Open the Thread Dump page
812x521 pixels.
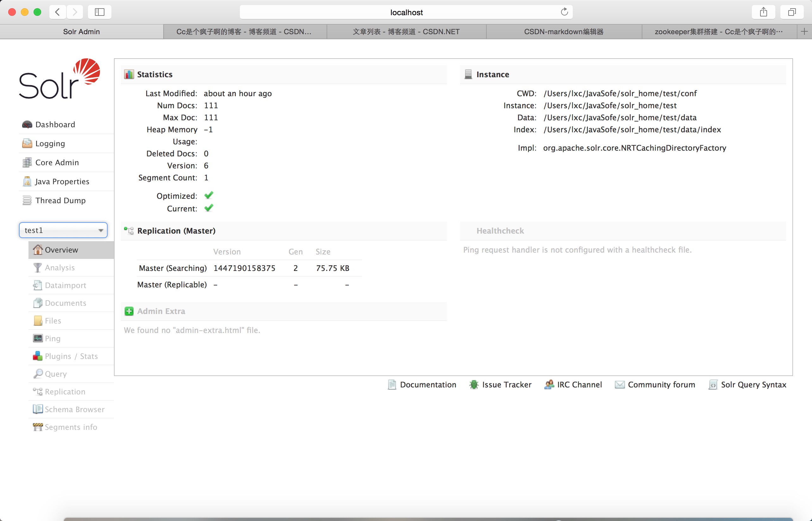(60, 201)
